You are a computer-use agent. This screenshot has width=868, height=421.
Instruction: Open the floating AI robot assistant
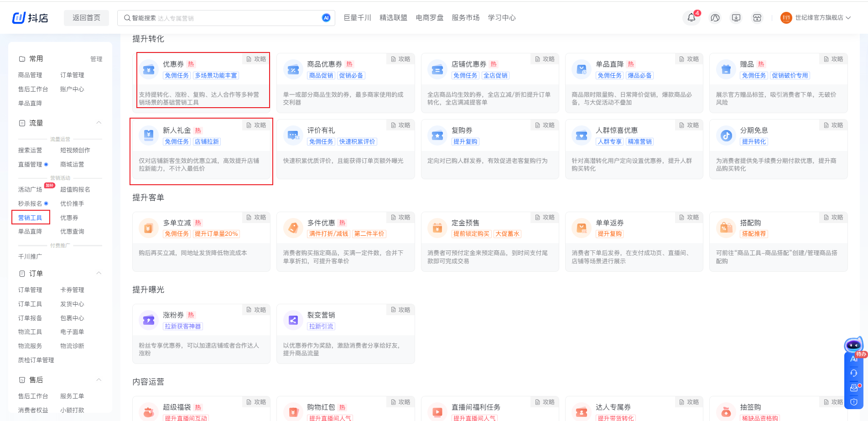(x=853, y=345)
